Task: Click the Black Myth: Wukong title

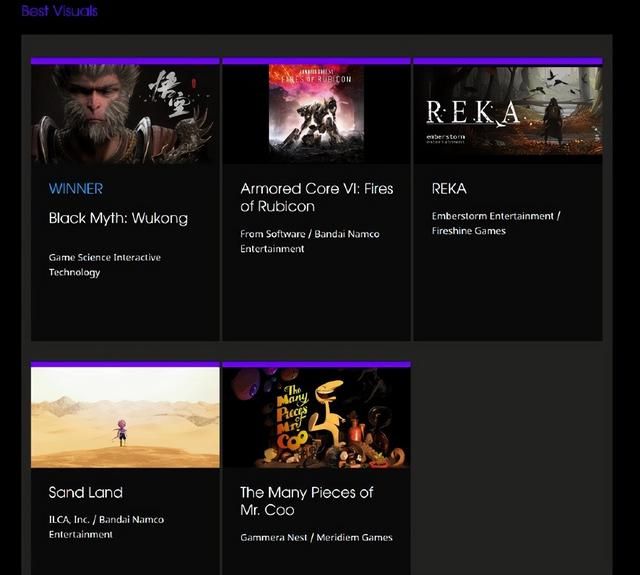Action: [118, 218]
